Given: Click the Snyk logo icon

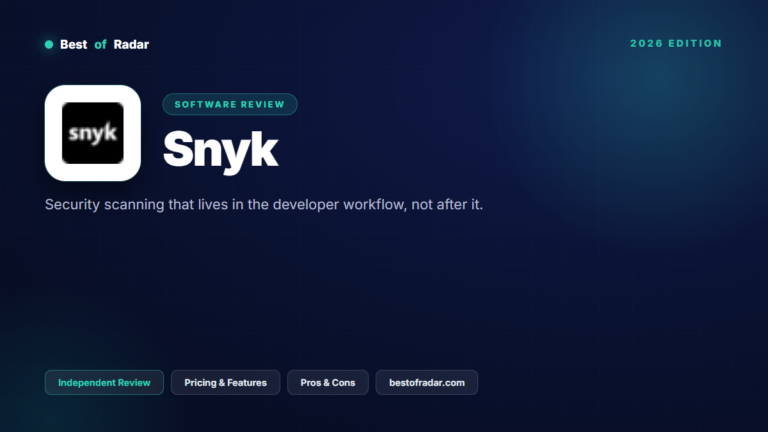Looking at the screenshot, I should pos(93,133).
